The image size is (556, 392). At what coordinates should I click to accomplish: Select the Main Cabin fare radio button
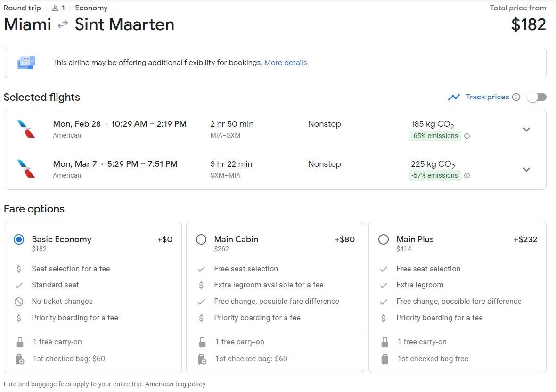pos(201,239)
